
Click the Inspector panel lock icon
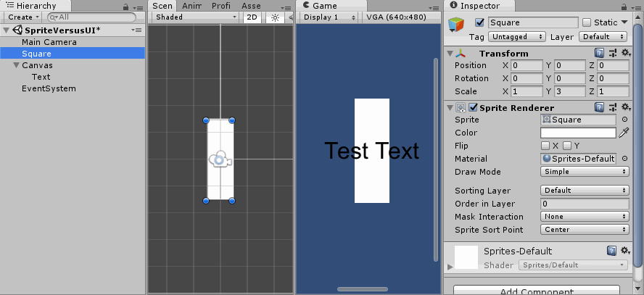tap(625, 6)
